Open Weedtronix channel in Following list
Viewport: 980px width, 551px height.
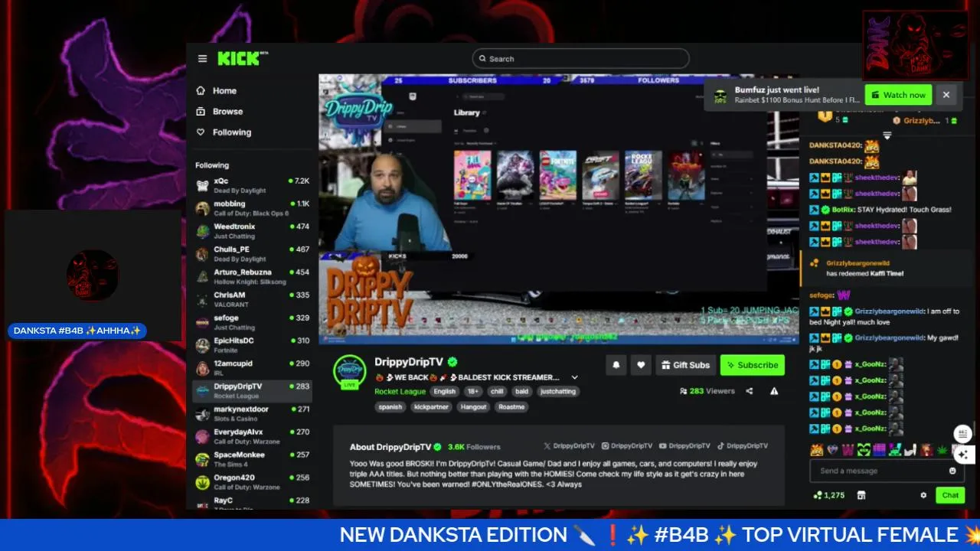tap(252, 231)
